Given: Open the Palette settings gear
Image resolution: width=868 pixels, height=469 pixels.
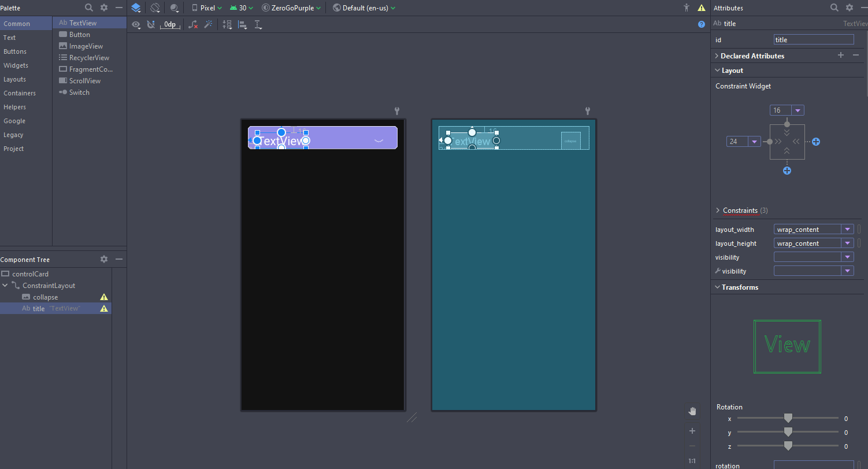Looking at the screenshot, I should (104, 8).
